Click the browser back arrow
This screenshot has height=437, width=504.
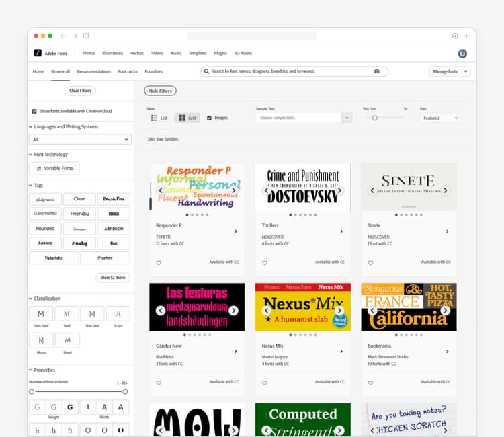(63, 36)
